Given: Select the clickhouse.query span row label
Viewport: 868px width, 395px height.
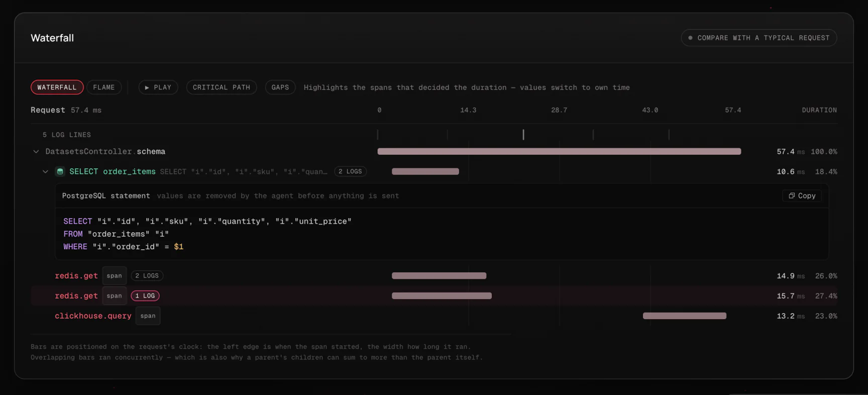Looking at the screenshot, I should coord(93,316).
